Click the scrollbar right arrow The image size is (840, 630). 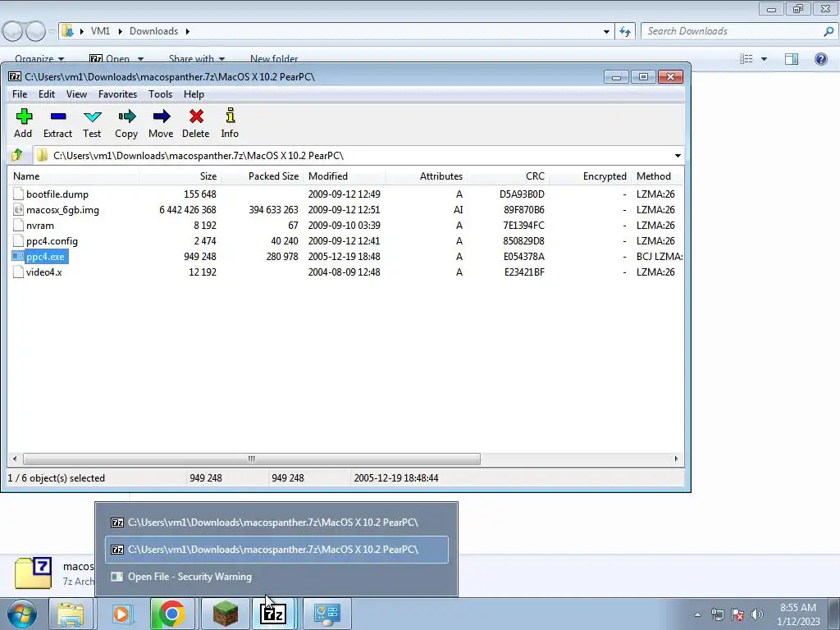[676, 459]
